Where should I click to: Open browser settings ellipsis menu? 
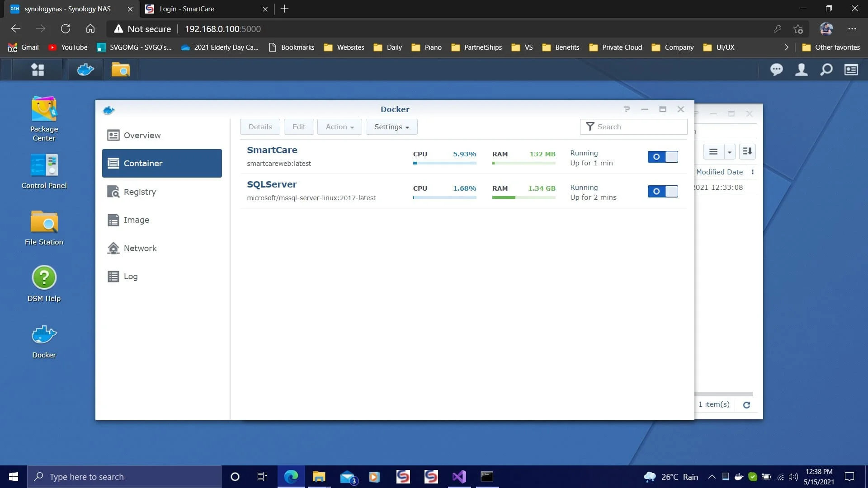coord(852,29)
